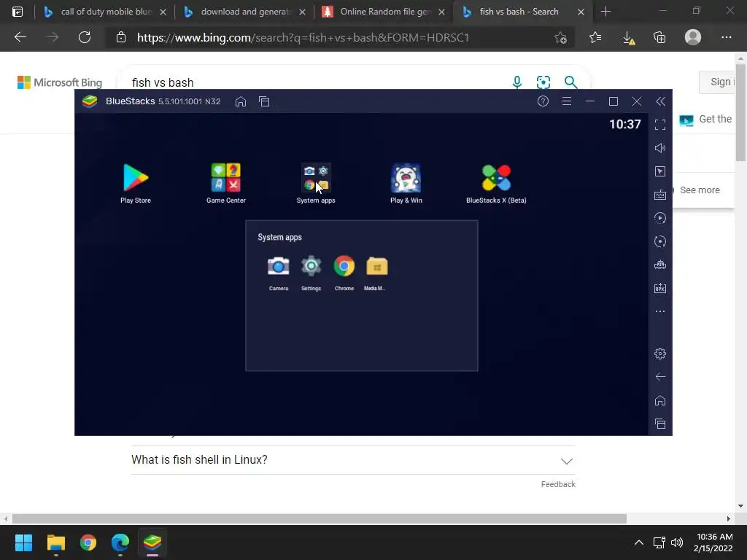The height and width of the screenshot is (560, 747).
Task: Open the Play Store app in BlueStacks
Action: (x=136, y=178)
